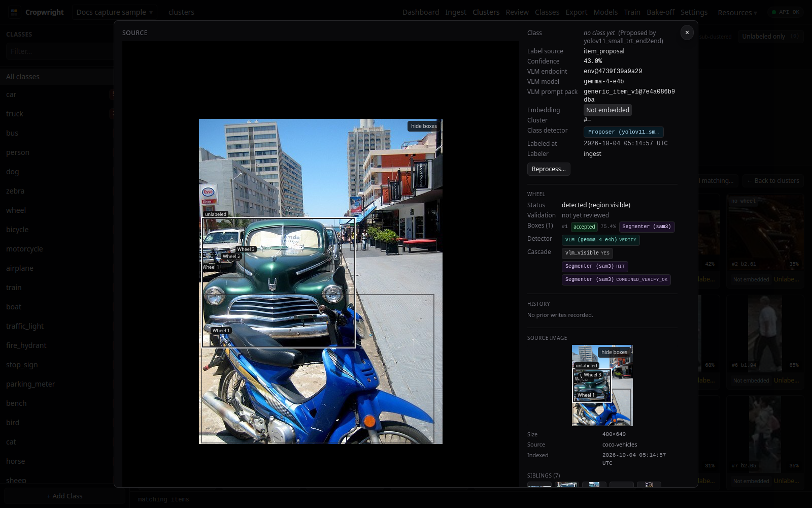Open the Train tab
The image size is (812, 508).
[632, 12]
